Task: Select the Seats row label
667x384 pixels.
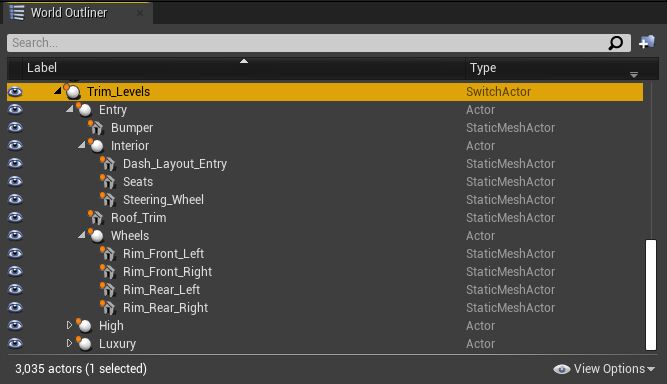Action: pyautogui.click(x=138, y=182)
